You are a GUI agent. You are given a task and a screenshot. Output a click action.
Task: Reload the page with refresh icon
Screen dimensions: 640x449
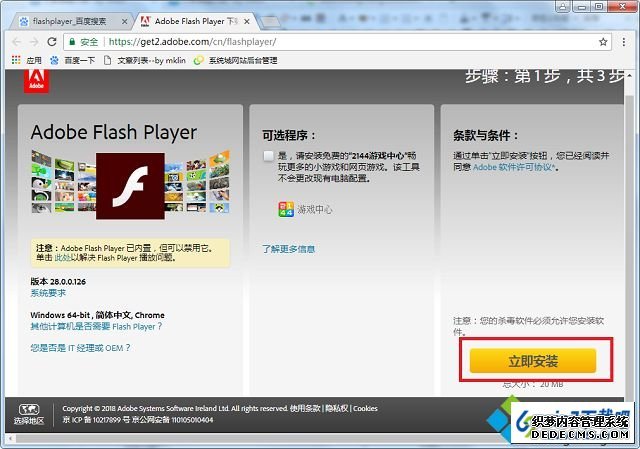(52, 42)
